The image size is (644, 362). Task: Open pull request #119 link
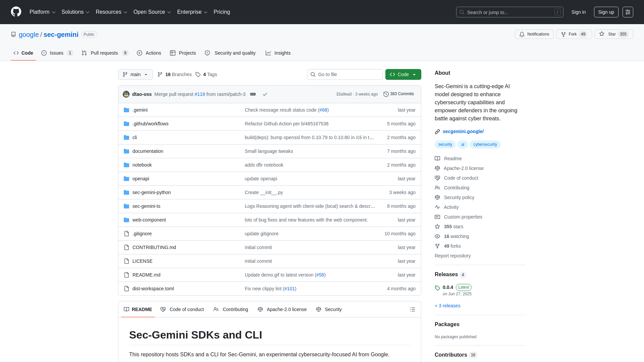(200, 94)
